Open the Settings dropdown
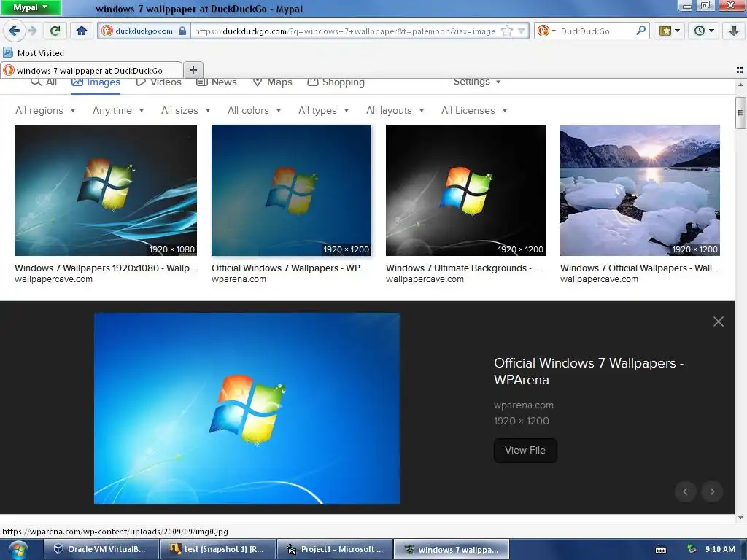 coord(477,82)
